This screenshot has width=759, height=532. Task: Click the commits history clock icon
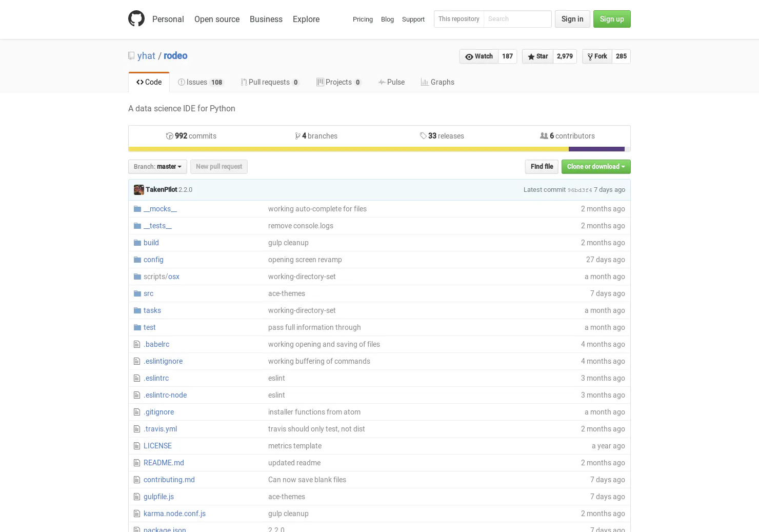[169, 136]
